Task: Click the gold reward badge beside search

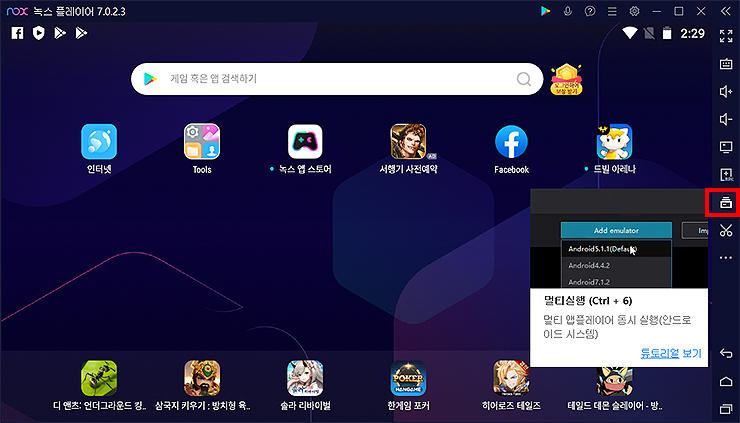Action: click(566, 79)
